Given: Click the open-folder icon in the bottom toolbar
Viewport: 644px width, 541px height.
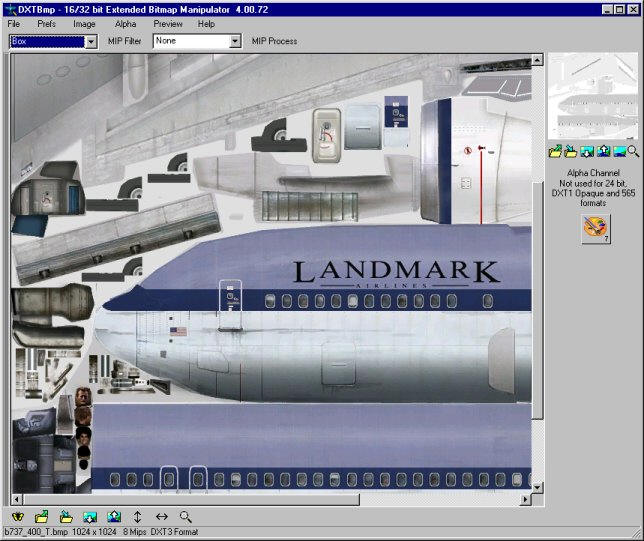Looking at the screenshot, I should (x=42, y=517).
